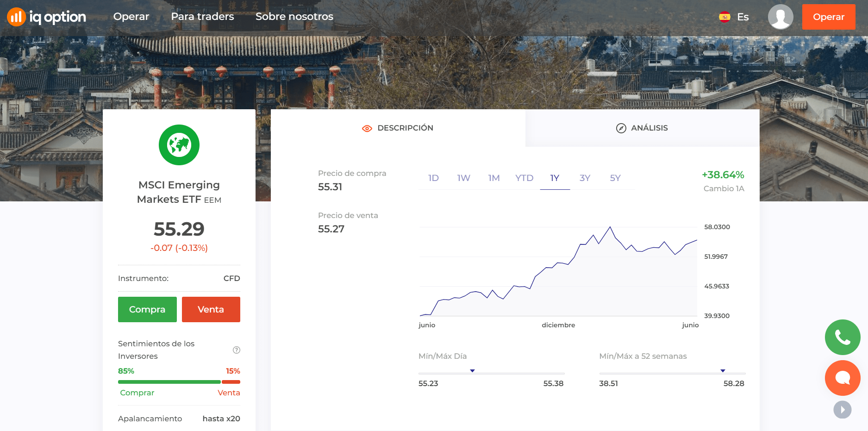Click the Mín/Máx Día range marker

tap(472, 371)
